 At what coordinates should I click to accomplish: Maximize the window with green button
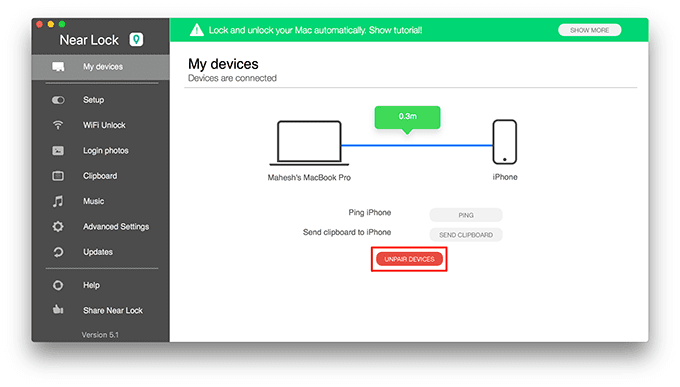pos(62,24)
